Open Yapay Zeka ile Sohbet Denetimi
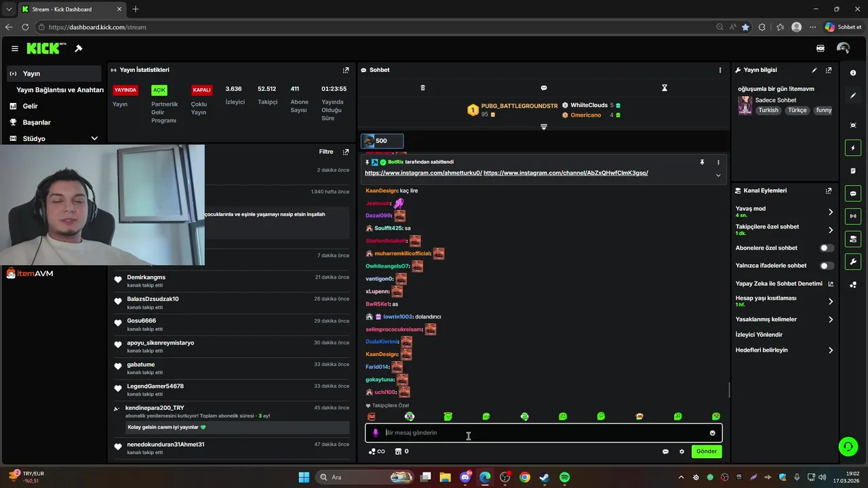The width and height of the screenshot is (868, 488). tap(784, 284)
